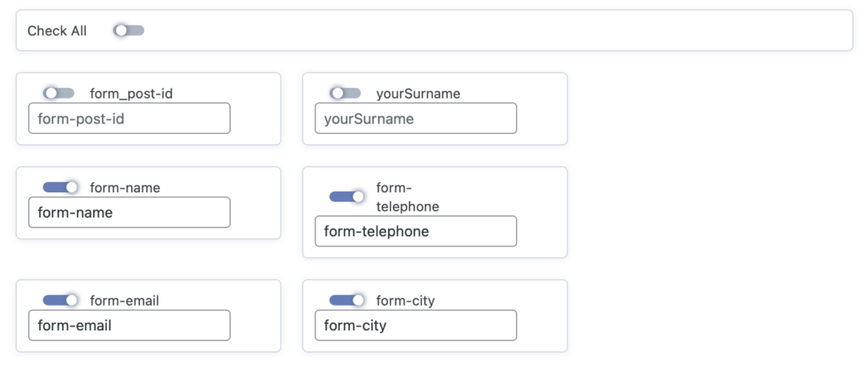Toggle the Check All switch

coord(129,30)
